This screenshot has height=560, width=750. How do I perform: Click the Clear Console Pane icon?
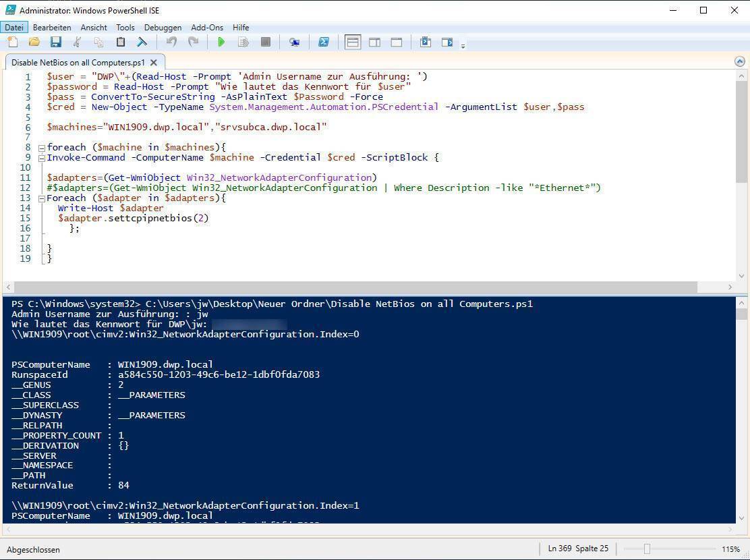[x=142, y=43]
